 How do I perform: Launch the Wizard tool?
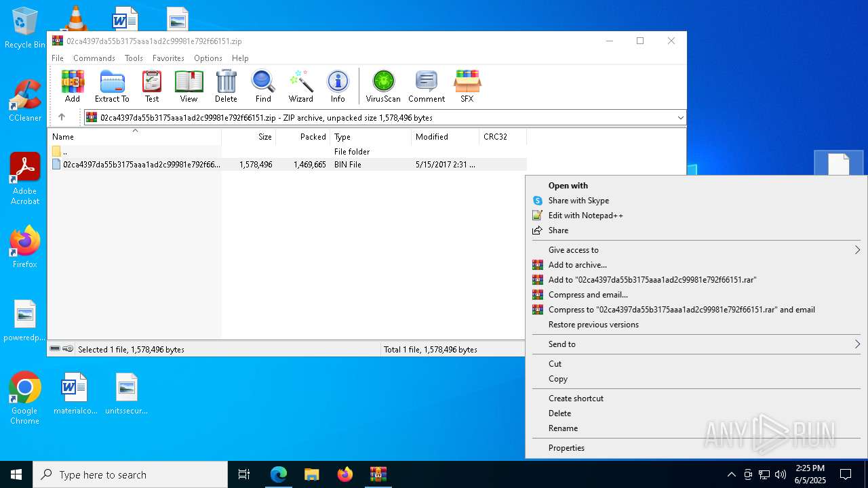(x=300, y=86)
